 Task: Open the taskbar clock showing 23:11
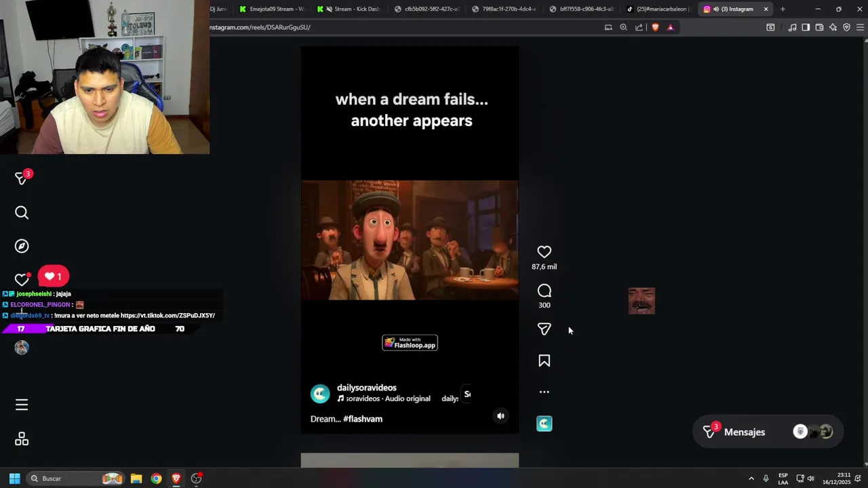pos(837,479)
